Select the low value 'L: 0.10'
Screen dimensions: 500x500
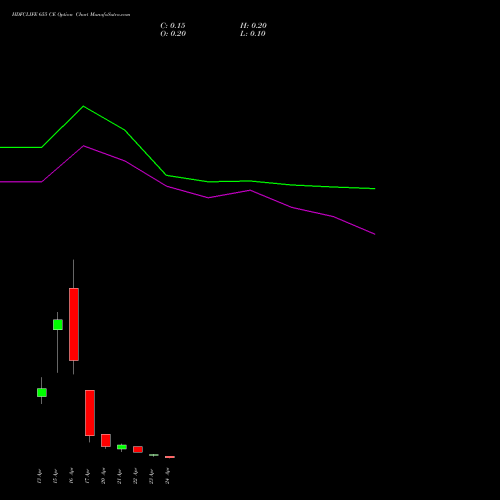[x=253, y=34]
